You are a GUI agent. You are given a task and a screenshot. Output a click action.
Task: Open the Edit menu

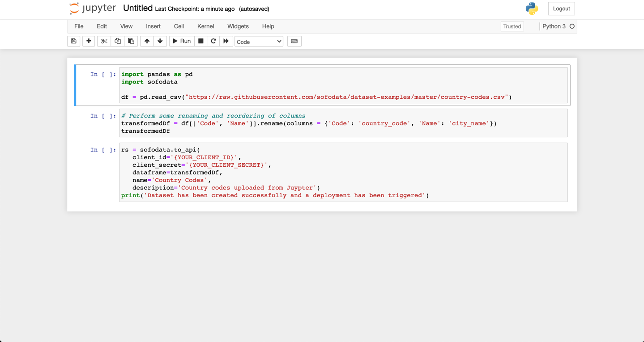point(102,26)
